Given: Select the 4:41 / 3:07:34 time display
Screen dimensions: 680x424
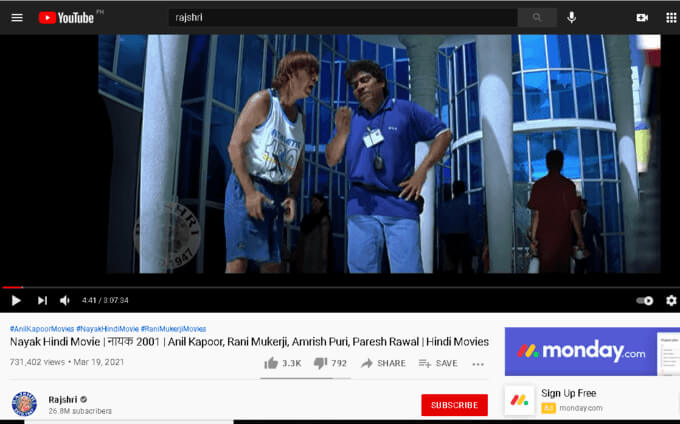Looking at the screenshot, I should 105,300.
